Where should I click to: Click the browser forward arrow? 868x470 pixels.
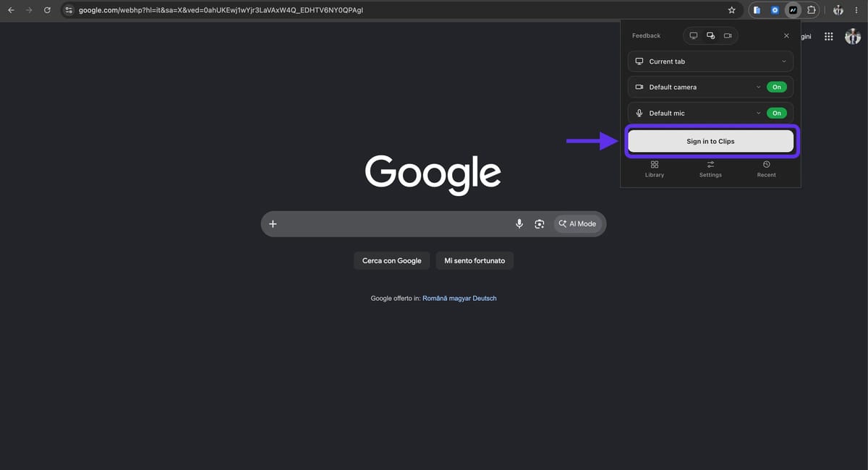(29, 10)
